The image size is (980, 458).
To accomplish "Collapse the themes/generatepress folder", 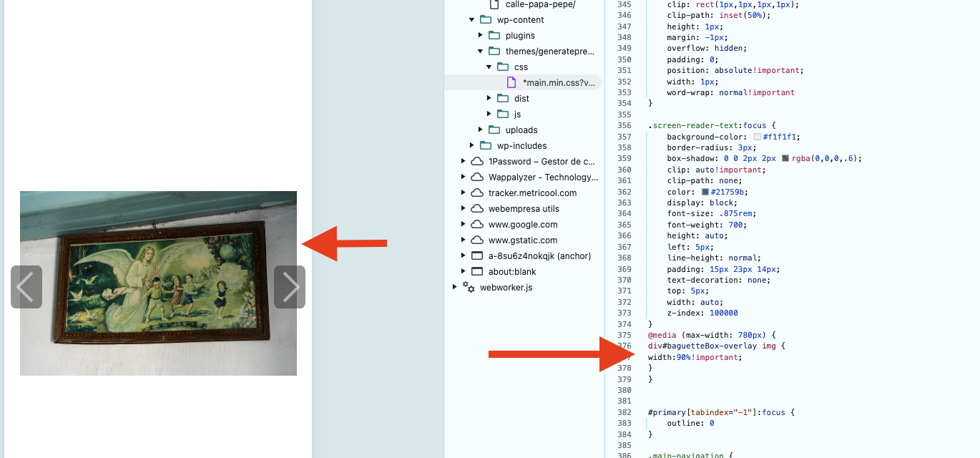I will [481, 52].
